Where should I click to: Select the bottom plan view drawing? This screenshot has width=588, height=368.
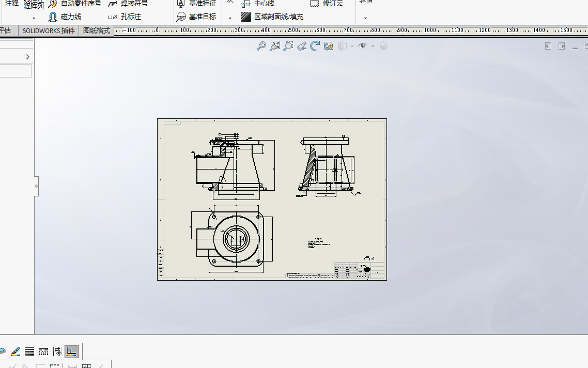click(233, 239)
